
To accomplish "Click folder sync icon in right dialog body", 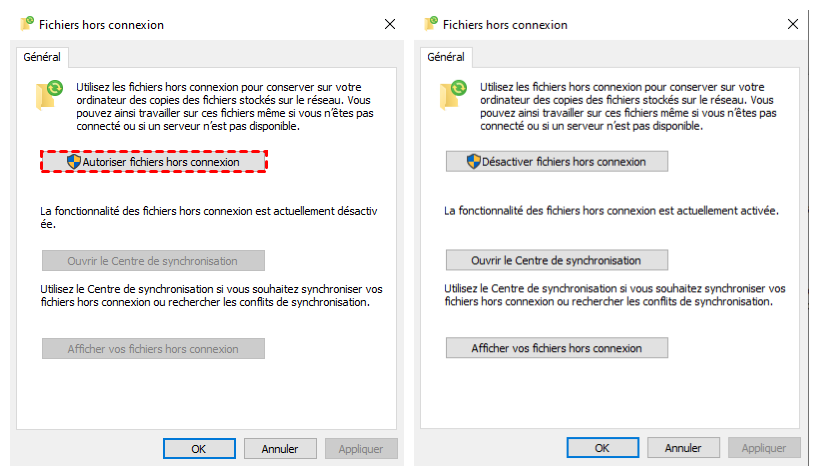I will [x=455, y=94].
